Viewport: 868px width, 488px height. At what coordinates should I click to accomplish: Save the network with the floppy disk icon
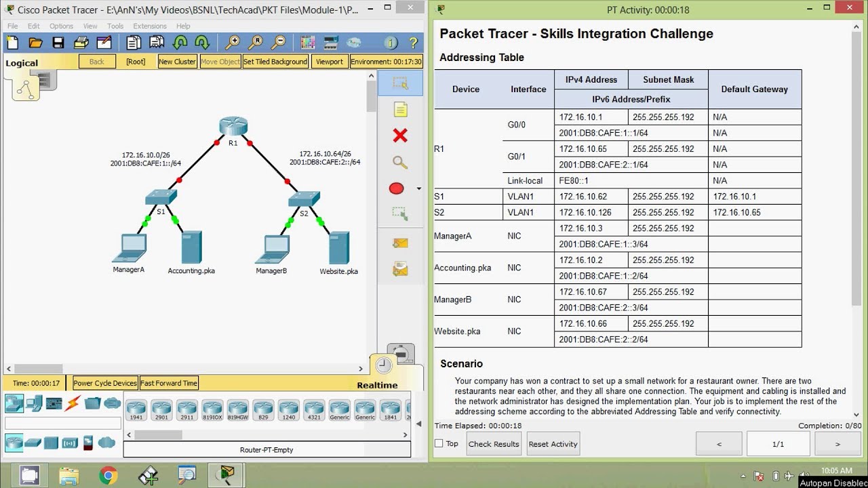click(x=58, y=43)
